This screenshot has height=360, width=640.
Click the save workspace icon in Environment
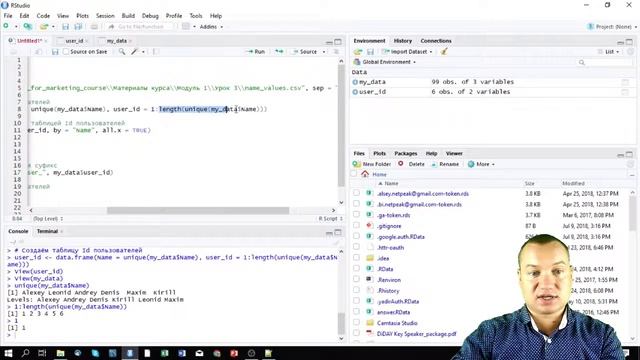pos(370,52)
